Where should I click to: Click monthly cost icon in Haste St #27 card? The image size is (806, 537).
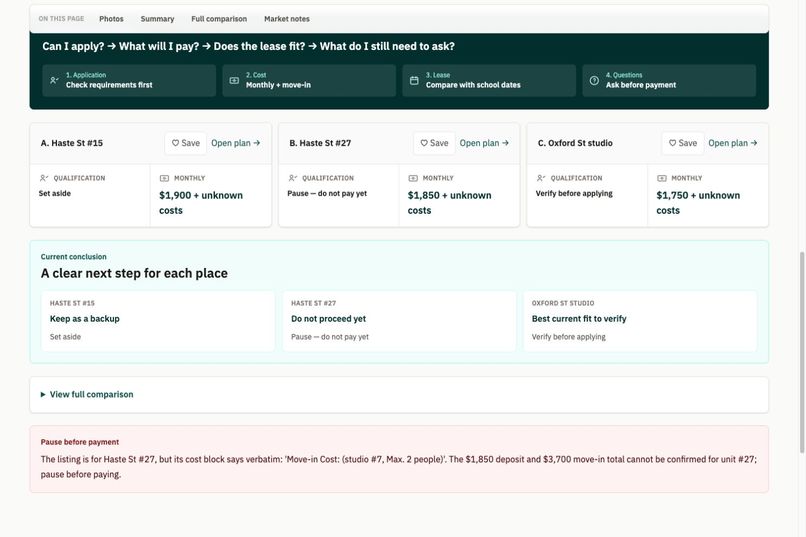pyautogui.click(x=413, y=178)
